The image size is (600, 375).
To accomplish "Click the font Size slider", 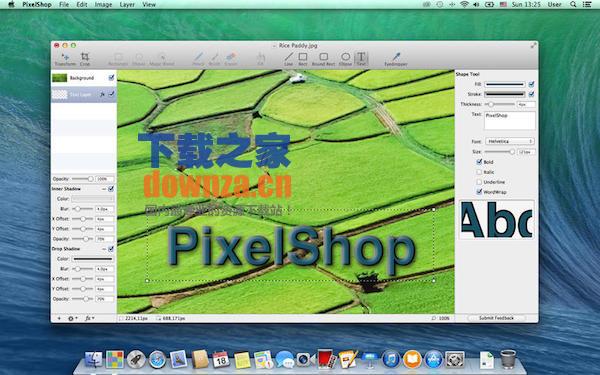I will tap(500, 152).
